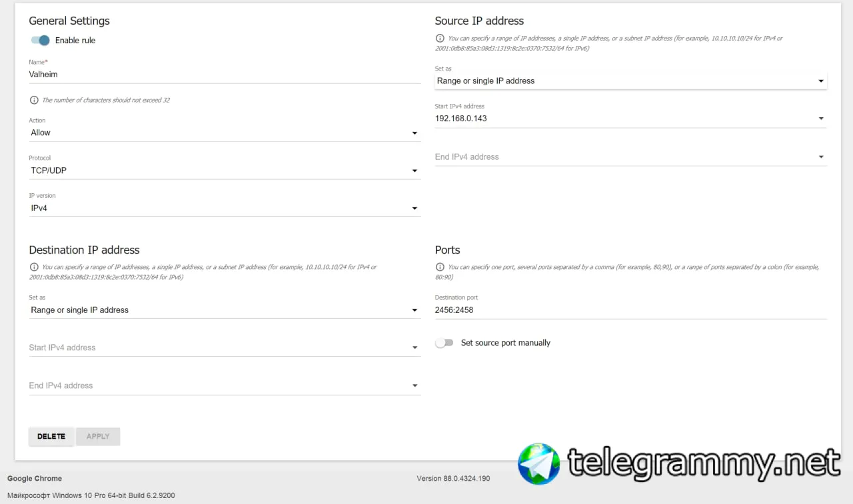Turn on Set source port manually

pyautogui.click(x=444, y=343)
